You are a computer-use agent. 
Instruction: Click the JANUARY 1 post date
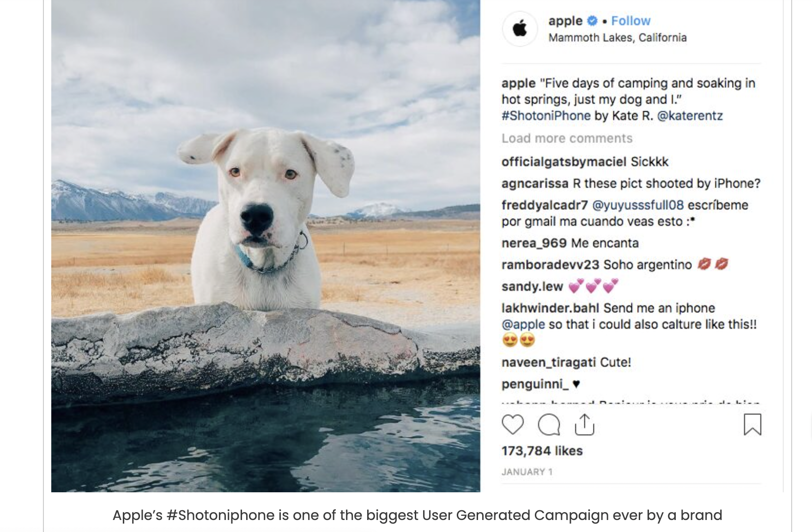527,472
